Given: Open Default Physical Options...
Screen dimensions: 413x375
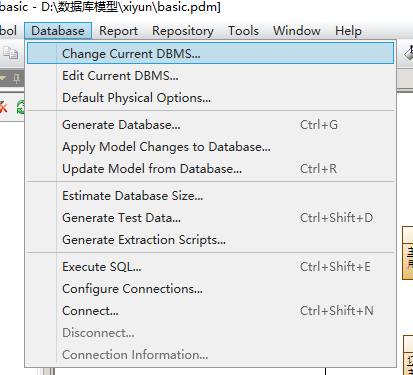Looking at the screenshot, I should pos(210,98).
